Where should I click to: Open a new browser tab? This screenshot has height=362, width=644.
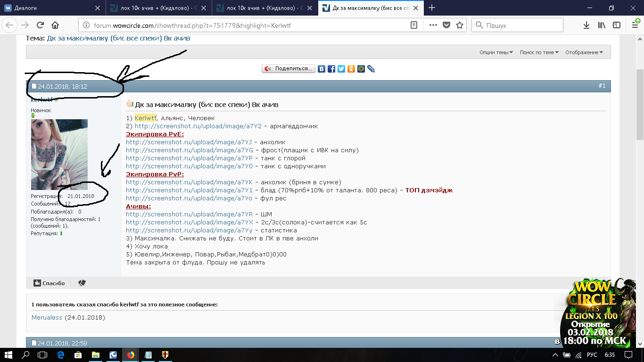click(432, 8)
